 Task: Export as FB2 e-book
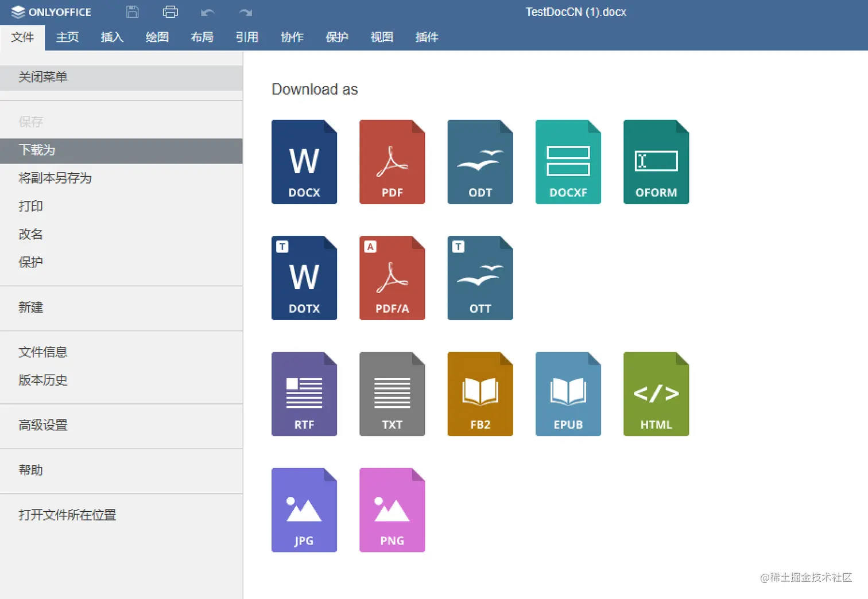point(480,394)
